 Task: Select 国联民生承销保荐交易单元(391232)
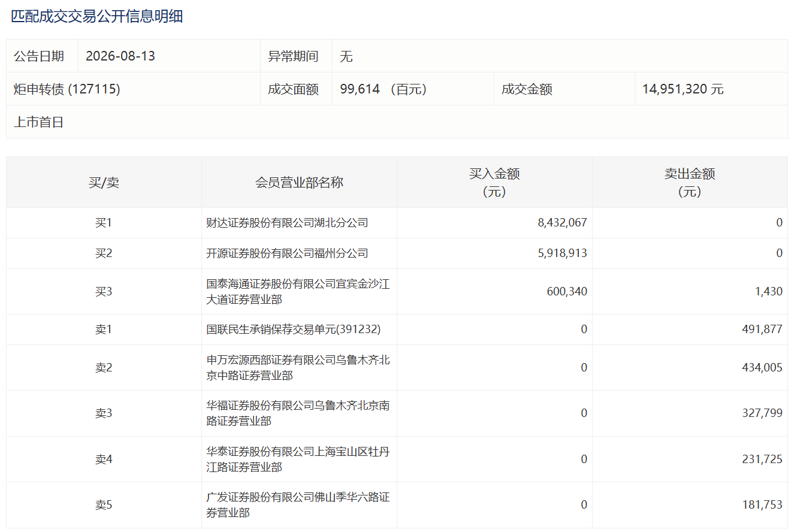(x=294, y=330)
